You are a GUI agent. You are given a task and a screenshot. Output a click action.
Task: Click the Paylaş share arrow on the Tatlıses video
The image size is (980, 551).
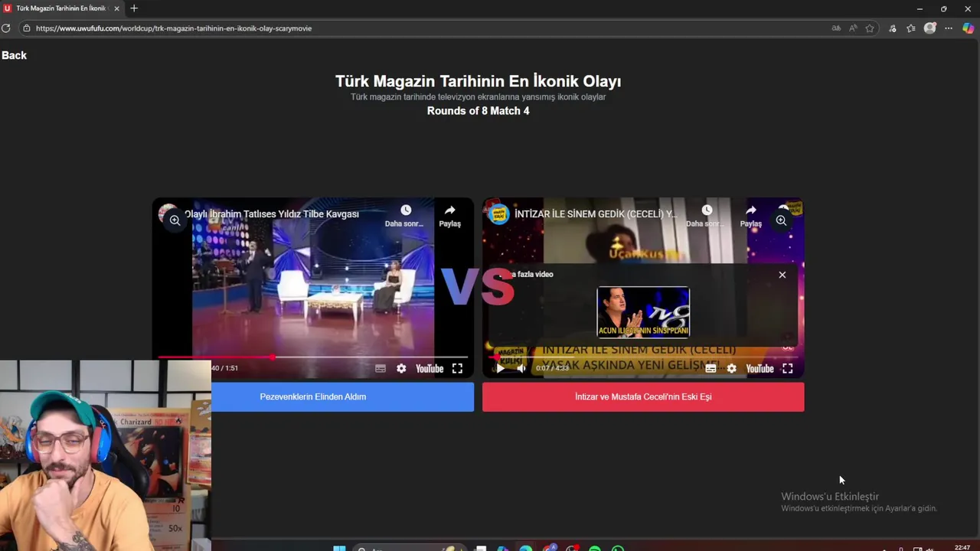[450, 210]
